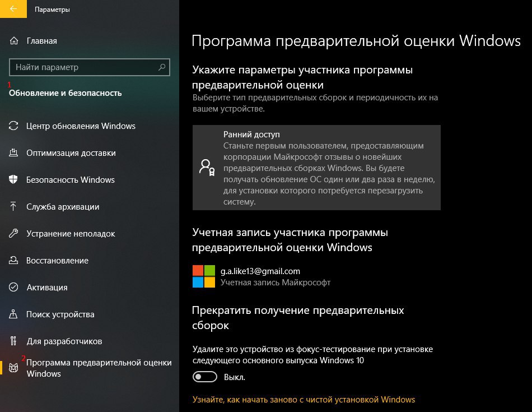Open Центр обновления Windows
This screenshot has width=532, height=412.
click(x=81, y=126)
